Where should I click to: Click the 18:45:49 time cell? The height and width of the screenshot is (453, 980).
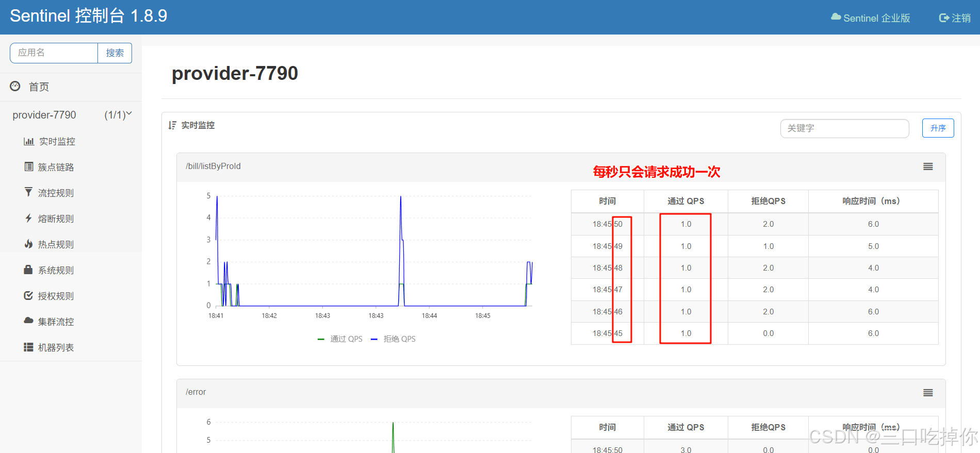tap(607, 246)
